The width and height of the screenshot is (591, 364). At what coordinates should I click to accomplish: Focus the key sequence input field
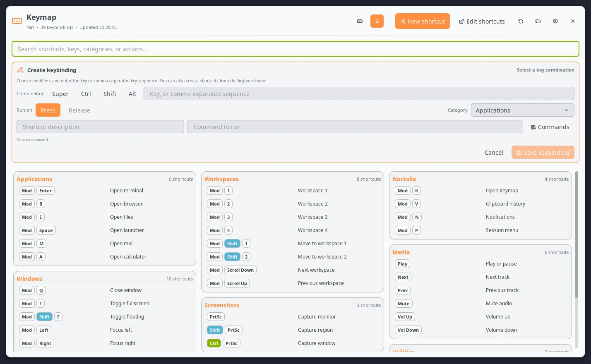(359, 94)
